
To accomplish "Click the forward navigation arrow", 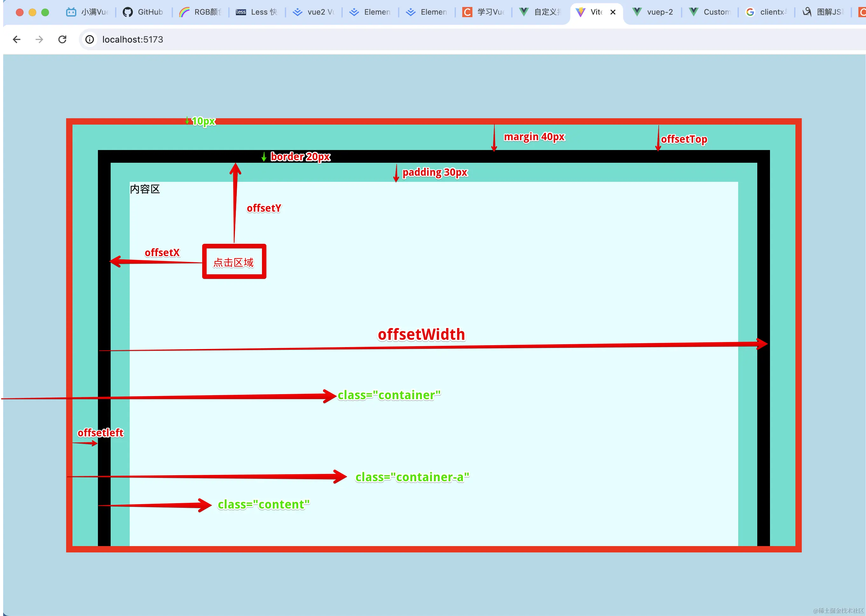I will pos(39,39).
